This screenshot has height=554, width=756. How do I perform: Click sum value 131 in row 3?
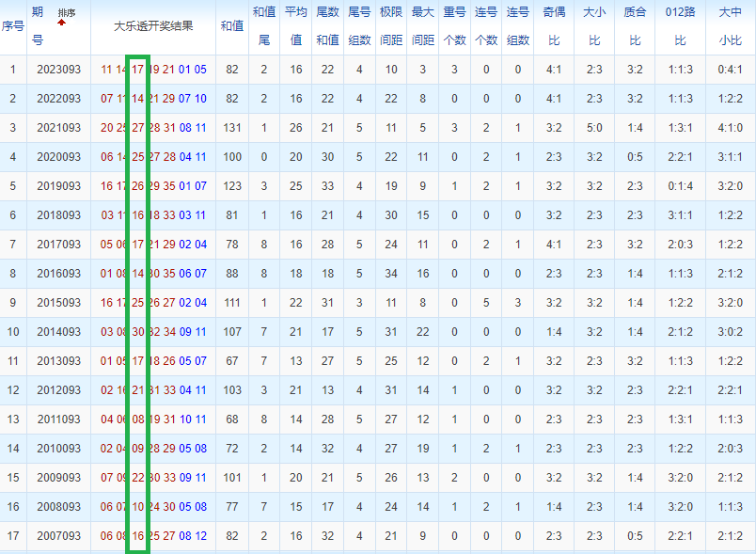tap(232, 128)
